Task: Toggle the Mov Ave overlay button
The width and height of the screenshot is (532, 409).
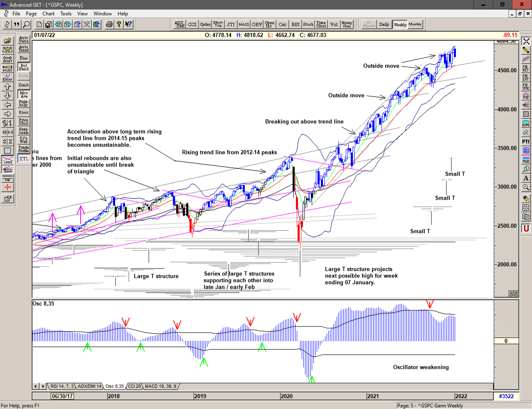Action: 24,94
